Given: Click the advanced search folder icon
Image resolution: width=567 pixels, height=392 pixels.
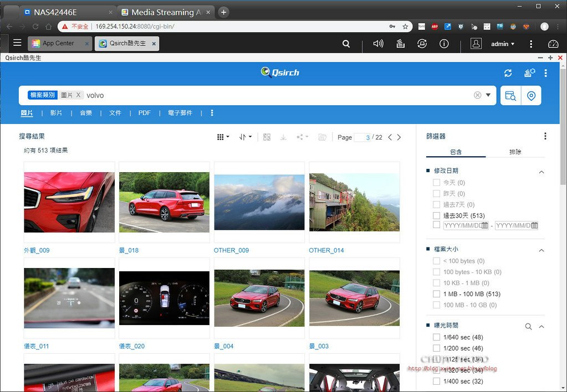Looking at the screenshot, I should [x=510, y=96].
